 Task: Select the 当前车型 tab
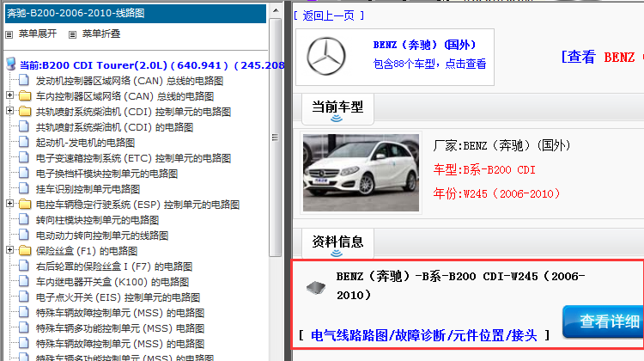(x=337, y=109)
